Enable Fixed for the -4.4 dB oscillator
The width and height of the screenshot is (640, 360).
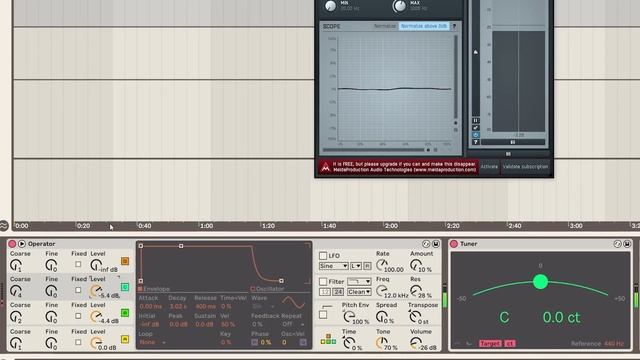pos(78,316)
